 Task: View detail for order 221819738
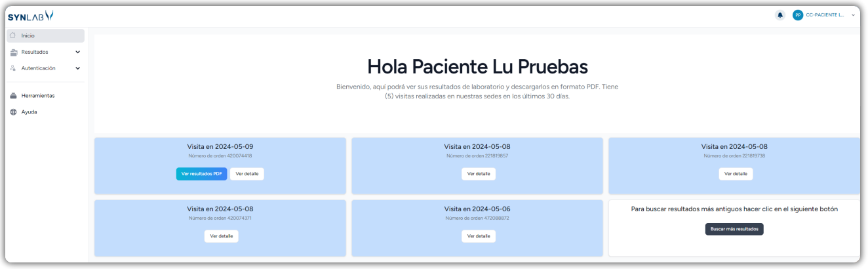pos(736,174)
